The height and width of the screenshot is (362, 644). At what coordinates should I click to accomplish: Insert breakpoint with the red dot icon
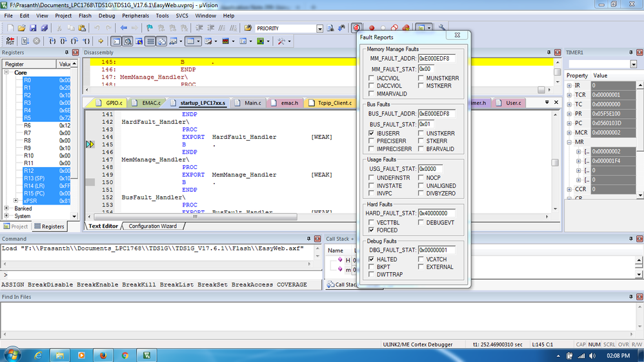(372, 28)
